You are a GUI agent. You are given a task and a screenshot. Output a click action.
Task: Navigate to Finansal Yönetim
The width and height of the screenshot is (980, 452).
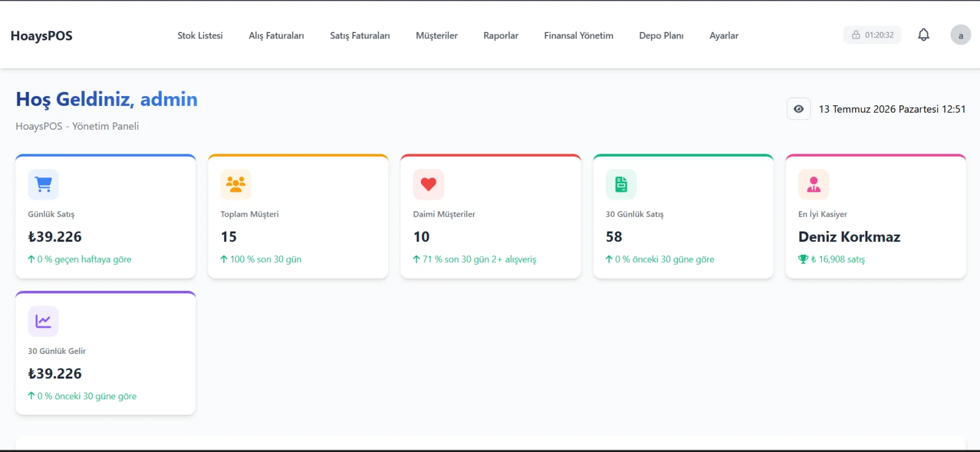(x=579, y=36)
